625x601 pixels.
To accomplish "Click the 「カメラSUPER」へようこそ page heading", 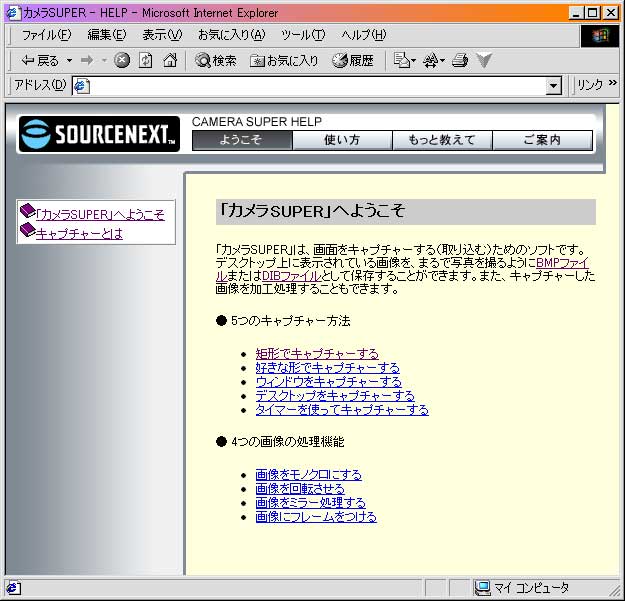I will pos(312,211).
